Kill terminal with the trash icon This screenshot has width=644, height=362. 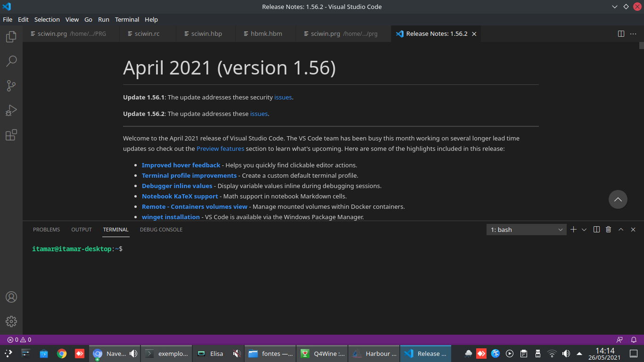[608, 230]
